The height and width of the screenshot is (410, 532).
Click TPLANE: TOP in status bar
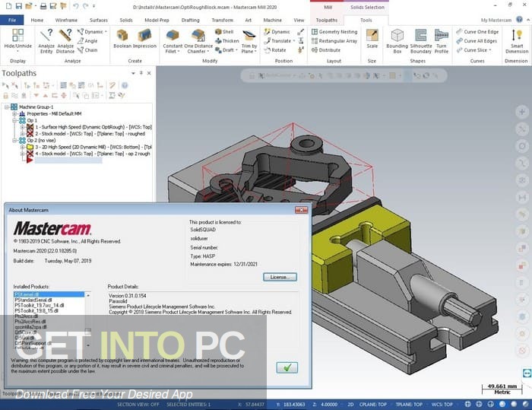tap(409, 404)
